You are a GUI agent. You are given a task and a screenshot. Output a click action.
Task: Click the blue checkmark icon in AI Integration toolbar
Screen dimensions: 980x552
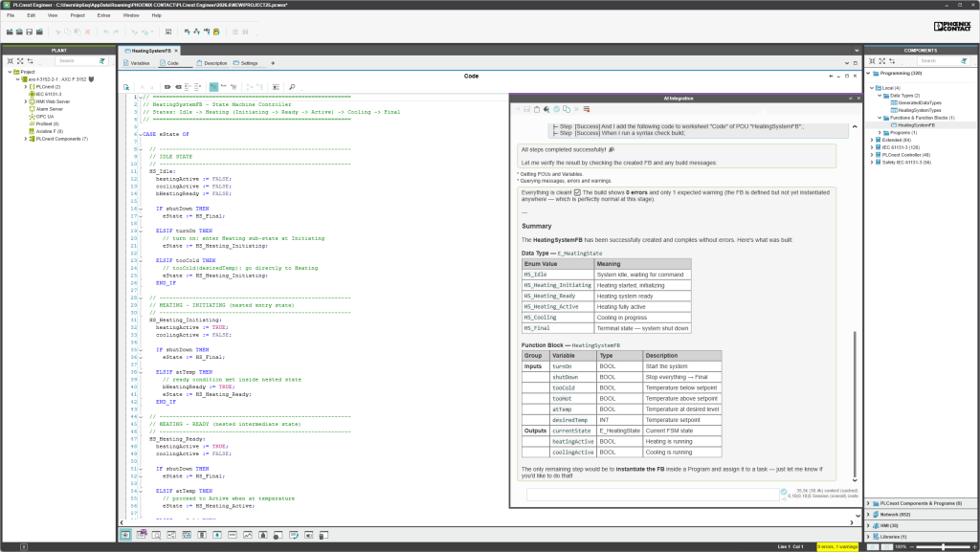point(556,109)
